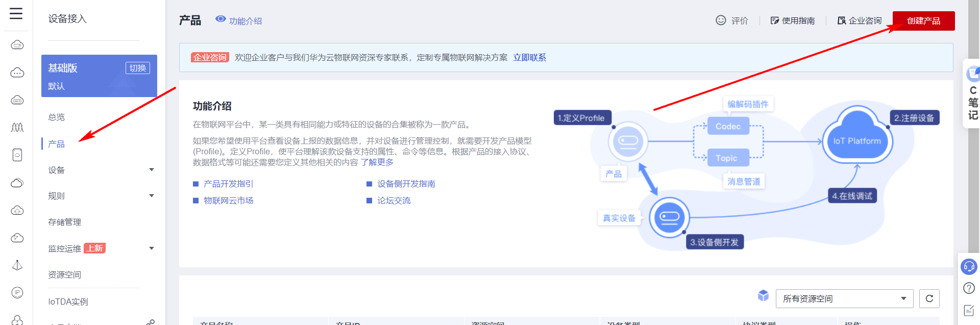Image resolution: width=980 pixels, height=325 pixels.
Task: Click the IoT Platform cloud graphic
Action: (x=857, y=135)
